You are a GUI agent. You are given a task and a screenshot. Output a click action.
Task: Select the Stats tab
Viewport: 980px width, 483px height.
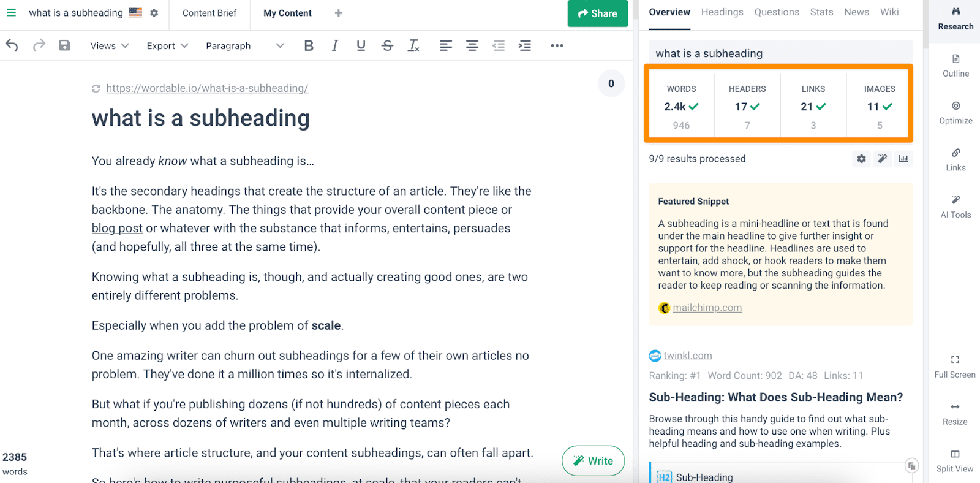click(821, 12)
